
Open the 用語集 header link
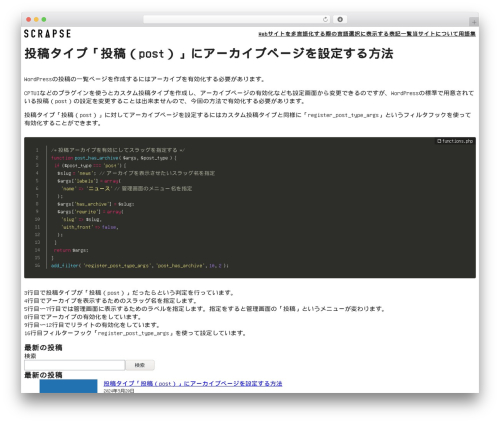click(x=467, y=34)
